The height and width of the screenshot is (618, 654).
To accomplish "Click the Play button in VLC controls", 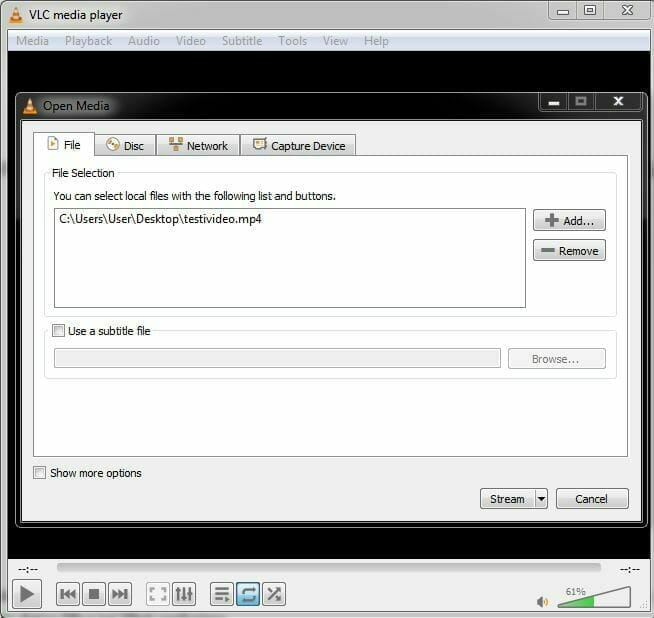I will coord(27,594).
